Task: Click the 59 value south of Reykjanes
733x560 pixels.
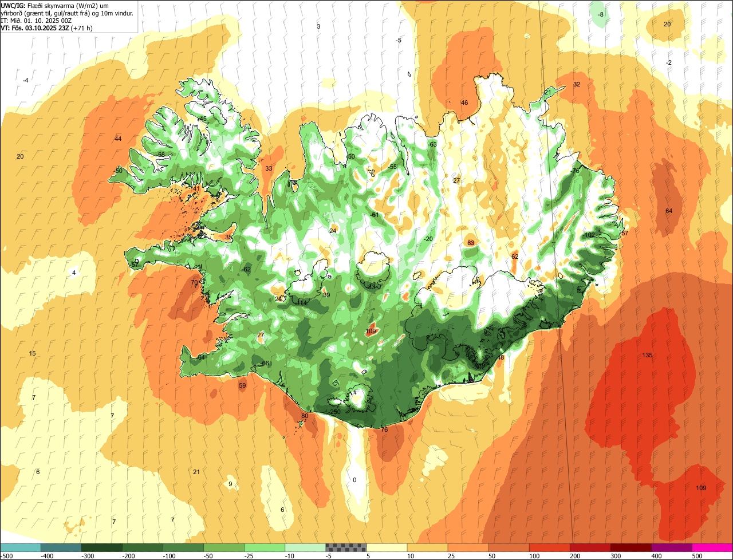Action: pyautogui.click(x=242, y=385)
